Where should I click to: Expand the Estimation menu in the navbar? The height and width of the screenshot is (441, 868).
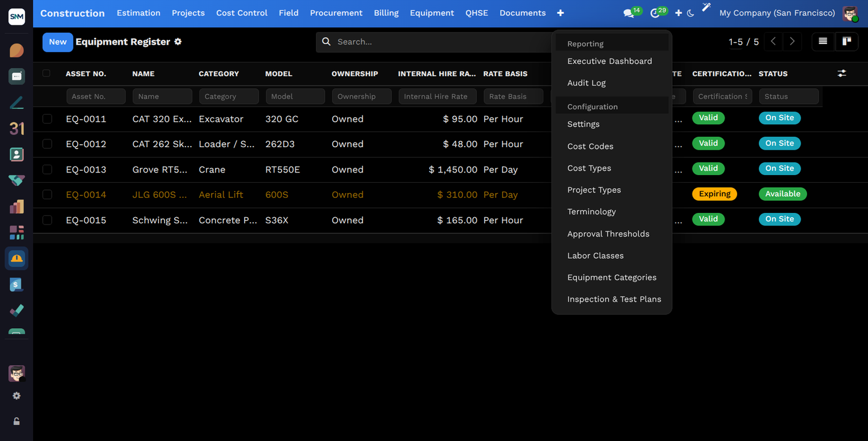point(139,13)
